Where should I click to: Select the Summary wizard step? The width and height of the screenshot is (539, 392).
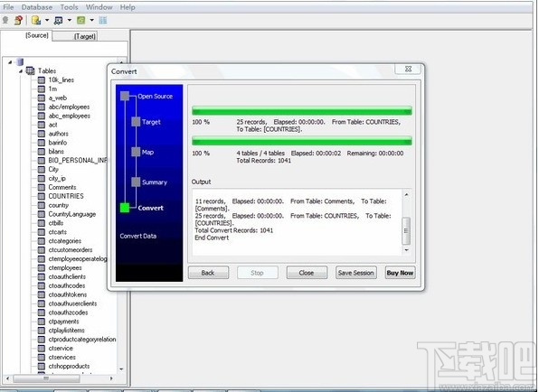coord(155,182)
